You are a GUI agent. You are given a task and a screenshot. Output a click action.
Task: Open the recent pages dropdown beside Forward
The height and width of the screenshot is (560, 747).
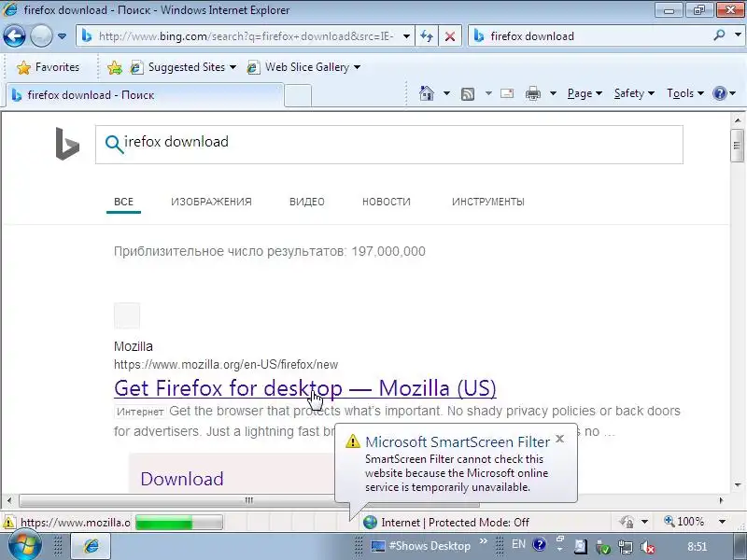click(62, 36)
